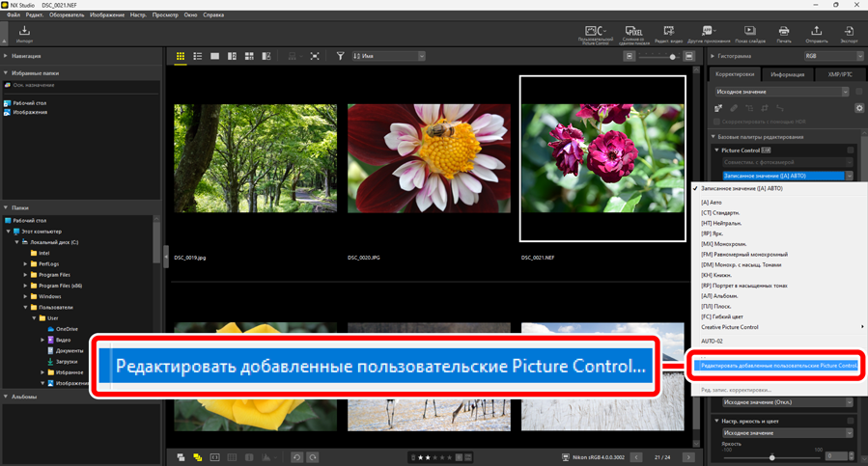The image size is (868, 466).
Task: Open the Print (Печать) tool
Action: click(x=783, y=34)
